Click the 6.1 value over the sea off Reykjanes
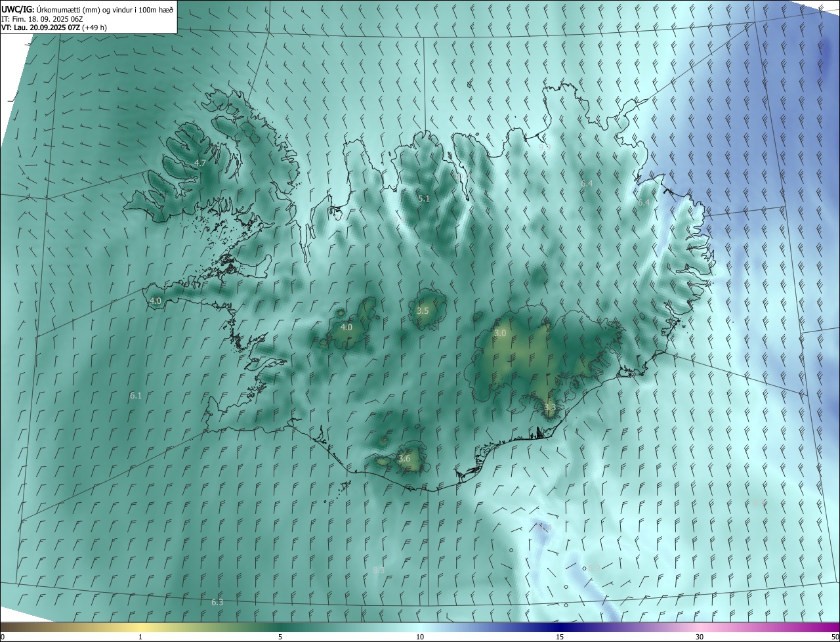 (x=136, y=395)
